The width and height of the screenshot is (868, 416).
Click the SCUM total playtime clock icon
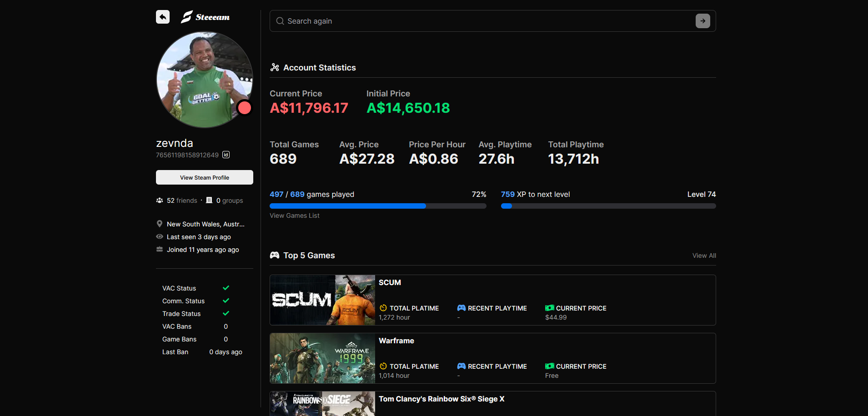[x=383, y=308]
